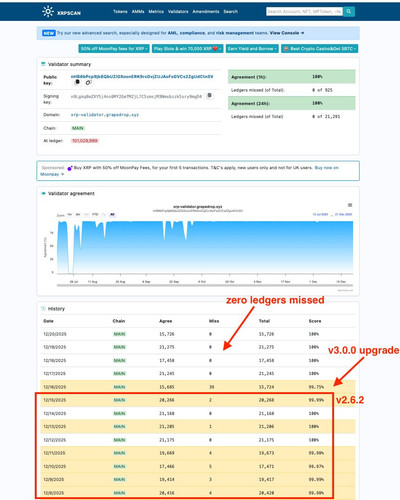Click the 19,669 agree value
Screen dimensions: 400x500
pos(167,453)
